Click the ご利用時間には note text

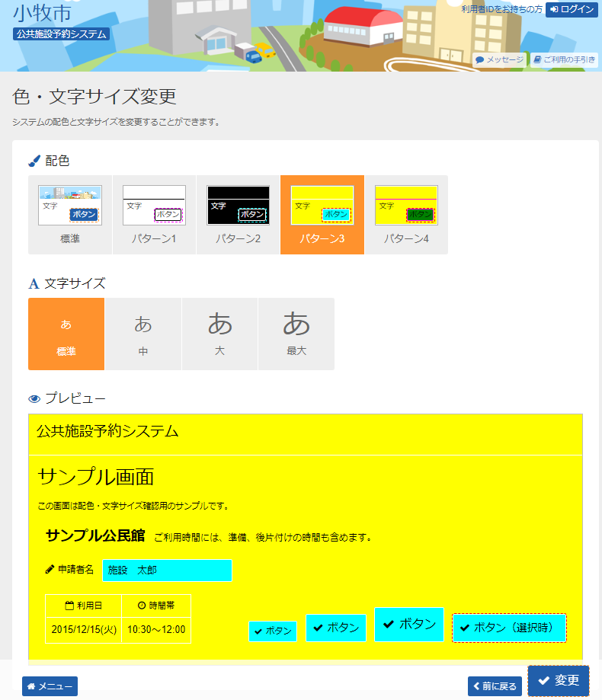tap(264, 538)
